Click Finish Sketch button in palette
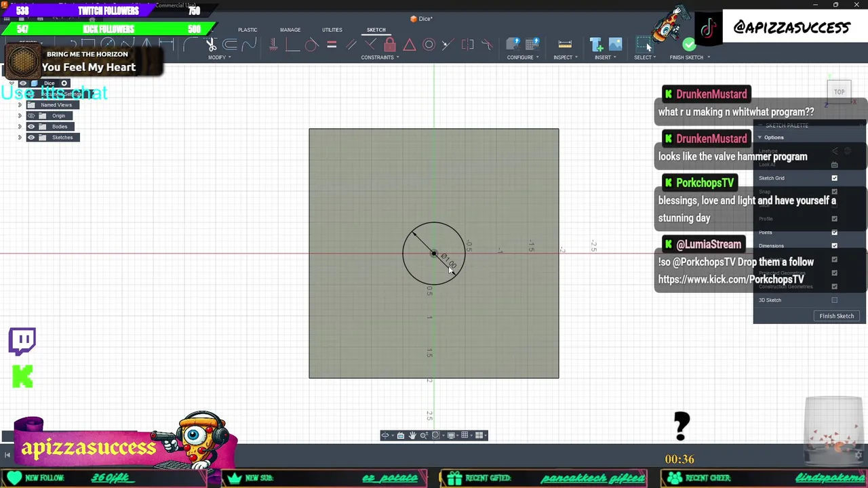This screenshot has height=488, width=868. point(836,316)
